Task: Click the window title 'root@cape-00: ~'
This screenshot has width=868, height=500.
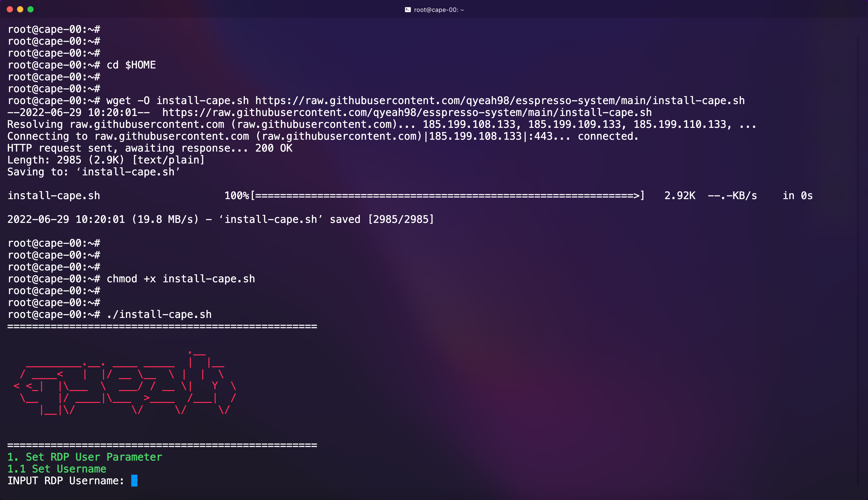Action: [439, 10]
